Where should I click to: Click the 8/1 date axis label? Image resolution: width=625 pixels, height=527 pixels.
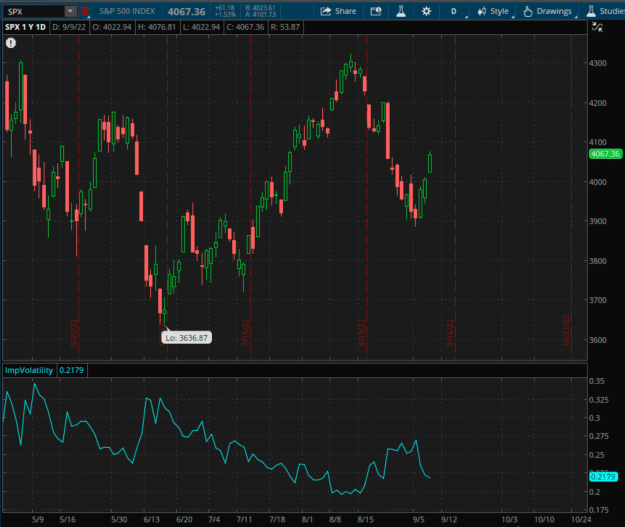click(307, 519)
